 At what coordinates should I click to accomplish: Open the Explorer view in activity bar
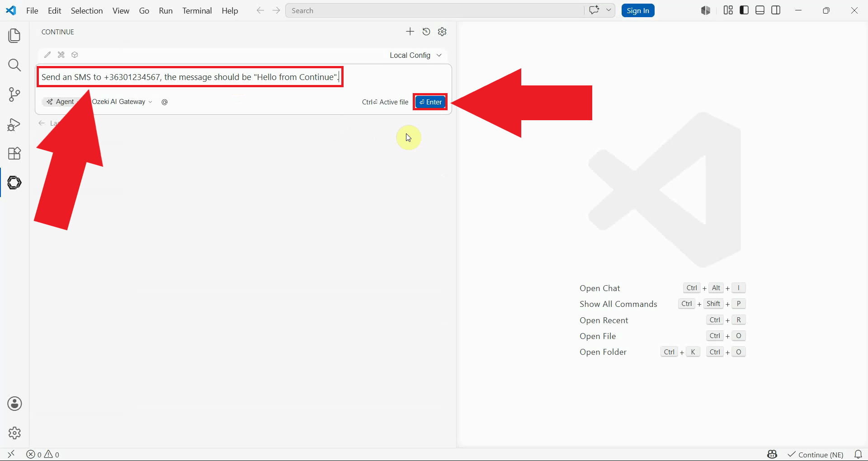coord(14,36)
